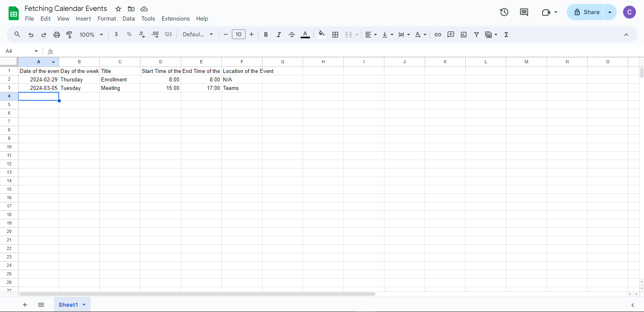Image resolution: width=644 pixels, height=312 pixels.
Task: Open version history
Action: (x=504, y=12)
